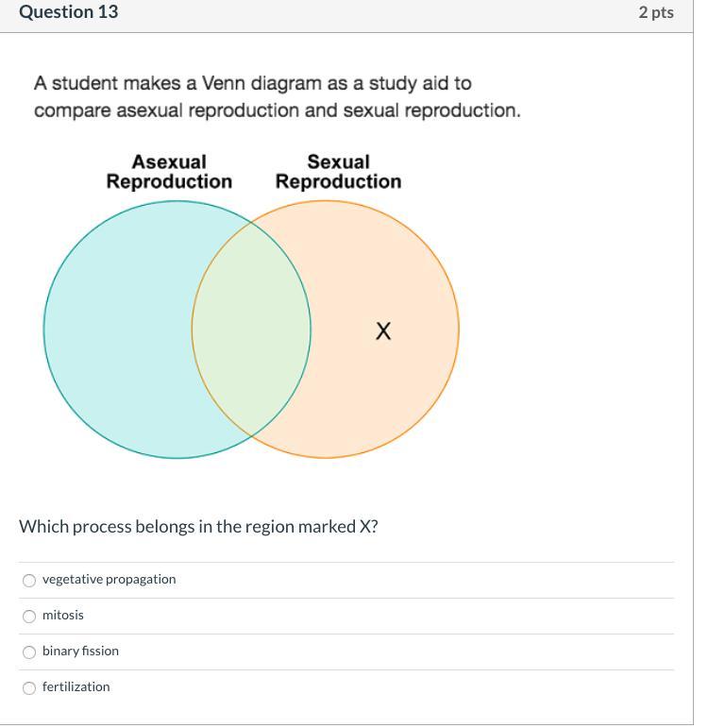
Task: Click the 'binary fission' answer label
Action: pyautogui.click(x=80, y=652)
